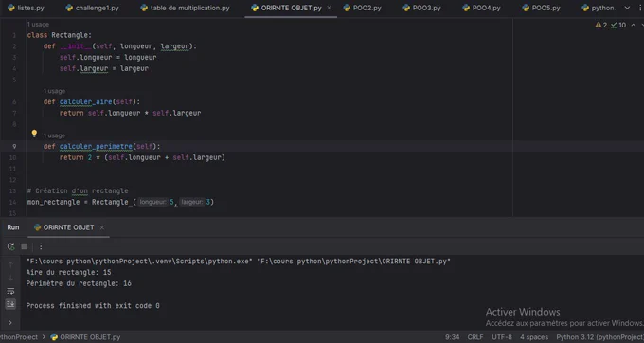Rerun the ORIRNTE OBJET script
This screenshot has width=644, height=343.
pos(10,246)
